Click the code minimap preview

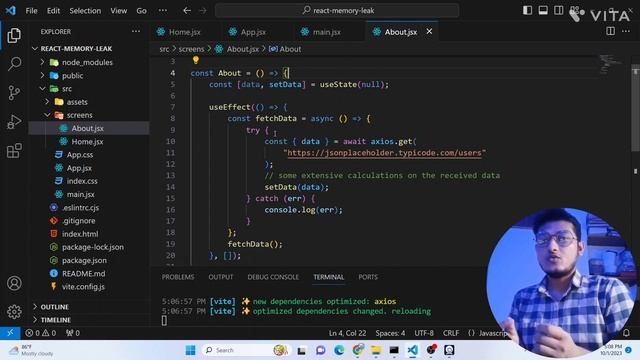coord(611,64)
